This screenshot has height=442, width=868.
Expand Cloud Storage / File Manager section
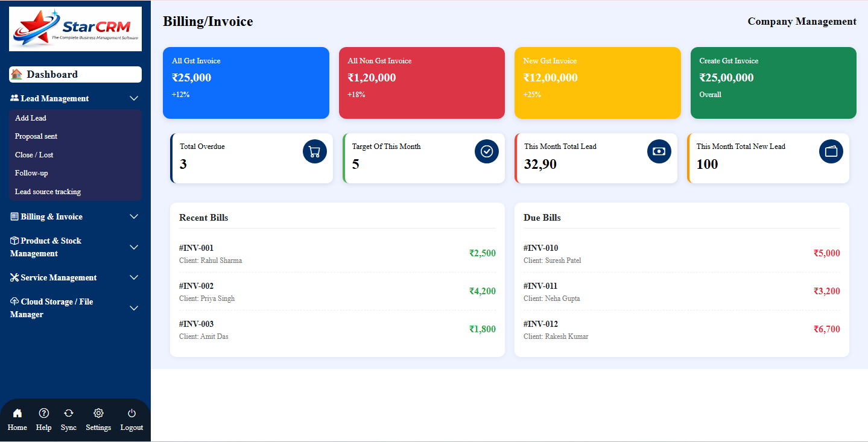pyautogui.click(x=133, y=308)
